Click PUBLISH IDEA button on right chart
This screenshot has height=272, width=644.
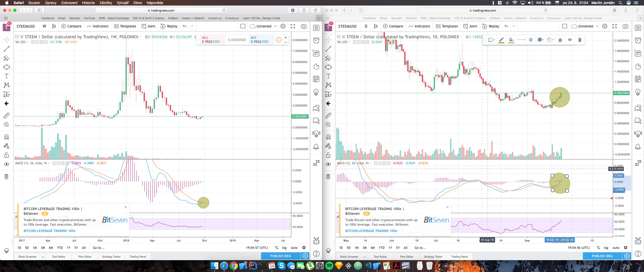click(x=602, y=256)
